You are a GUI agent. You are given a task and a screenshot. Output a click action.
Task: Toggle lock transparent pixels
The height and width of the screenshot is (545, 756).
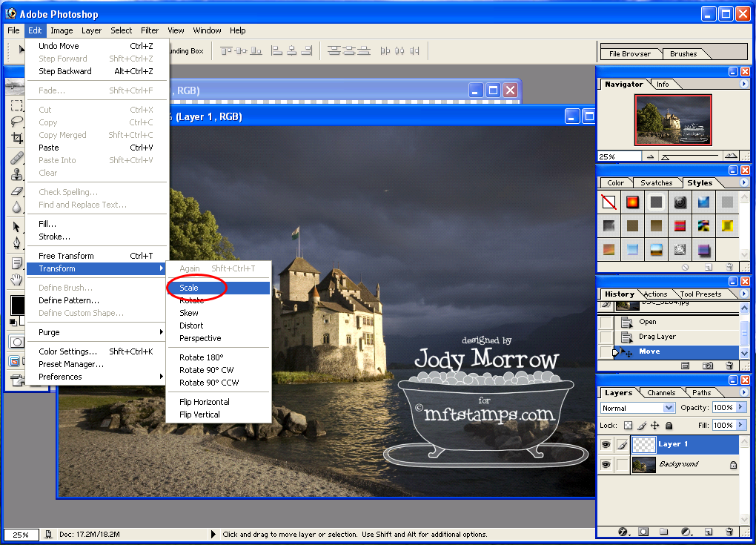[x=628, y=426]
